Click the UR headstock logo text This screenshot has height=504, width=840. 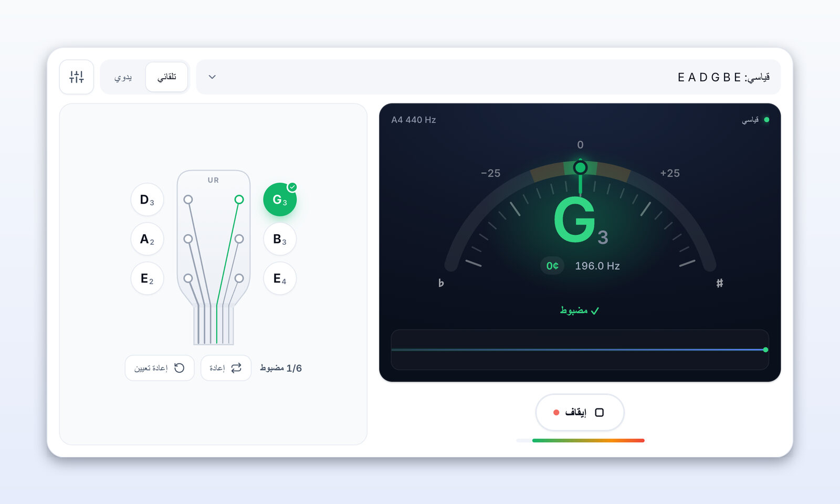click(213, 180)
